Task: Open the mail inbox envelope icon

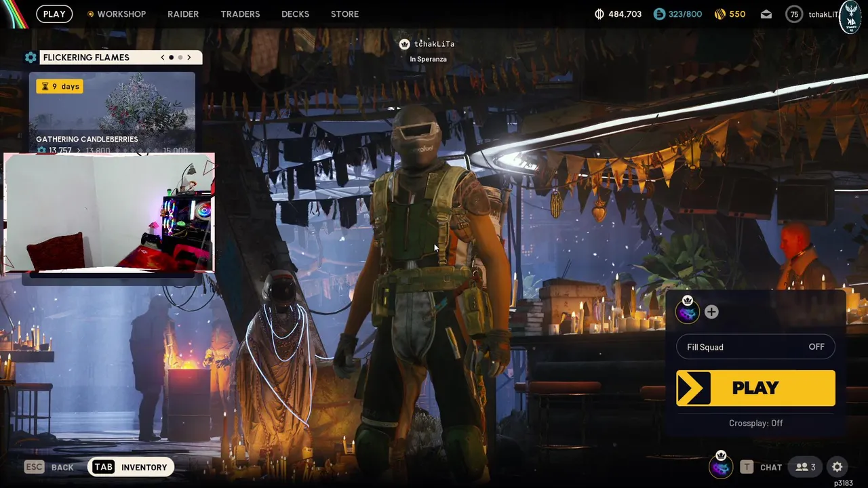Action: [766, 14]
